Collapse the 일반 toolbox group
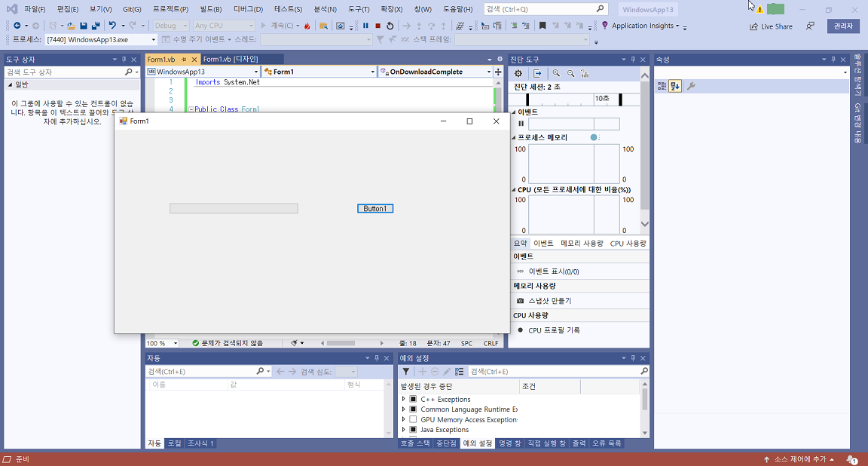The width and height of the screenshot is (868, 466). pyautogui.click(x=10, y=84)
